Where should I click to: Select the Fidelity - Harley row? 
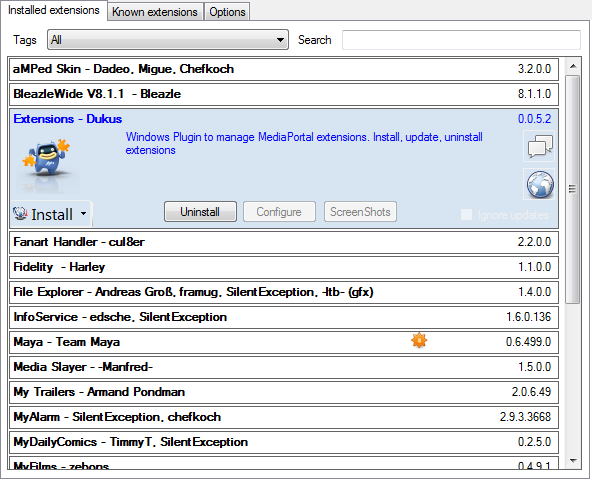click(x=284, y=267)
